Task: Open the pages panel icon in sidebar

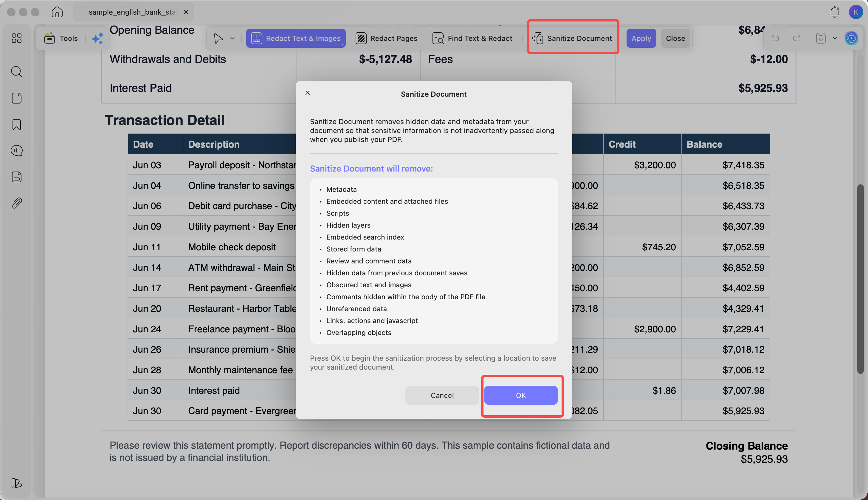Action: [16, 98]
